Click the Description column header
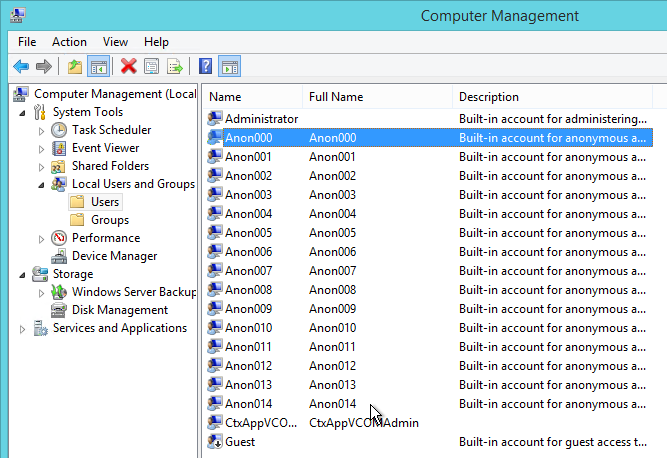 pyautogui.click(x=489, y=97)
